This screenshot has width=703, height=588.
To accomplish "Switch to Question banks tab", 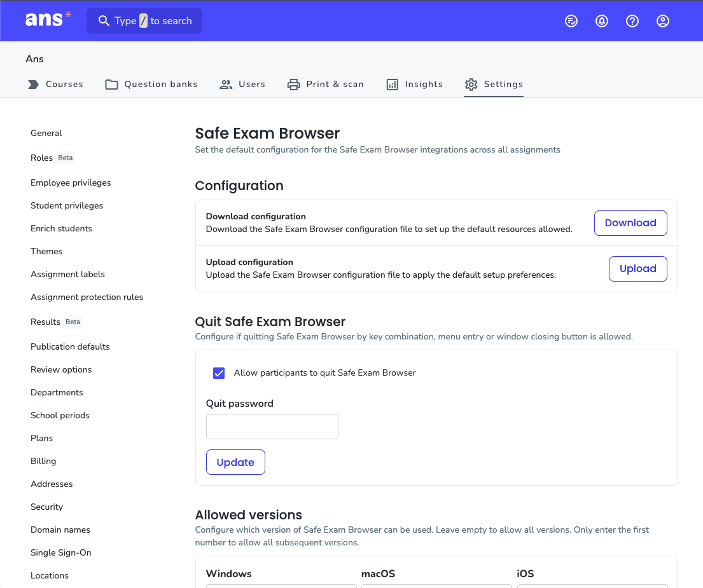I will tap(151, 84).
